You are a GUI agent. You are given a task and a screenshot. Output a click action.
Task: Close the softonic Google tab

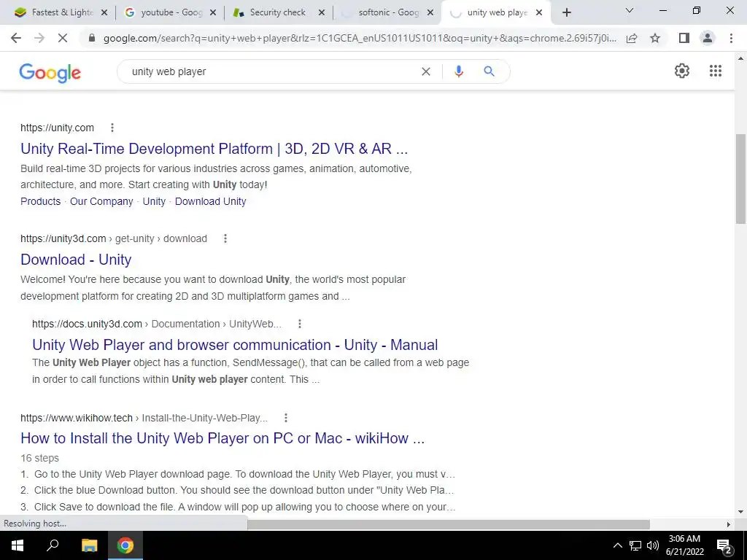[x=430, y=13]
